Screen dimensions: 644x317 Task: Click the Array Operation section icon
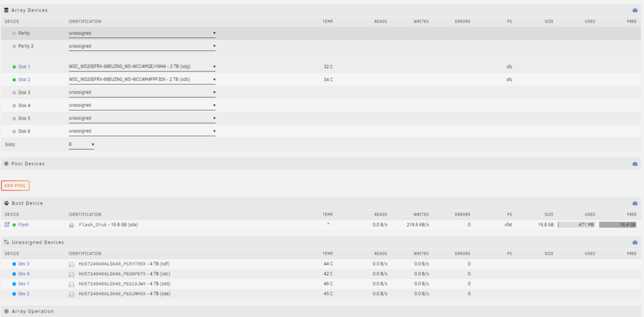pyautogui.click(x=6, y=311)
